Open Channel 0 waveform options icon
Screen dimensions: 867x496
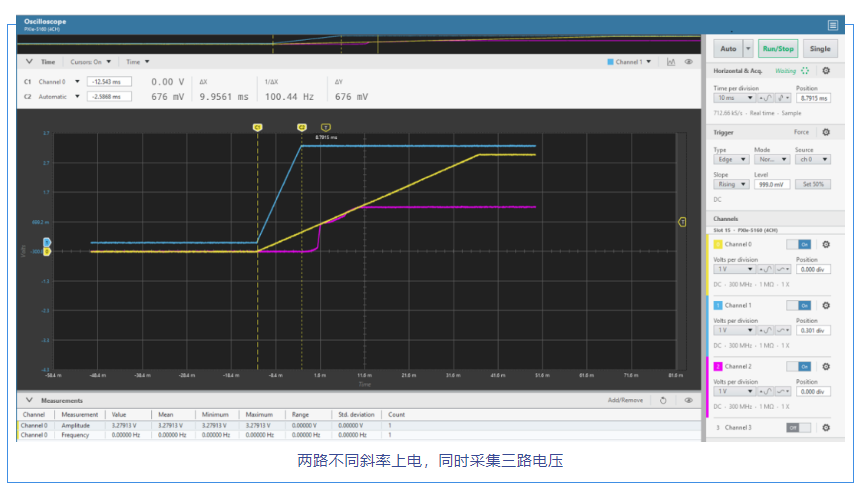point(783,269)
